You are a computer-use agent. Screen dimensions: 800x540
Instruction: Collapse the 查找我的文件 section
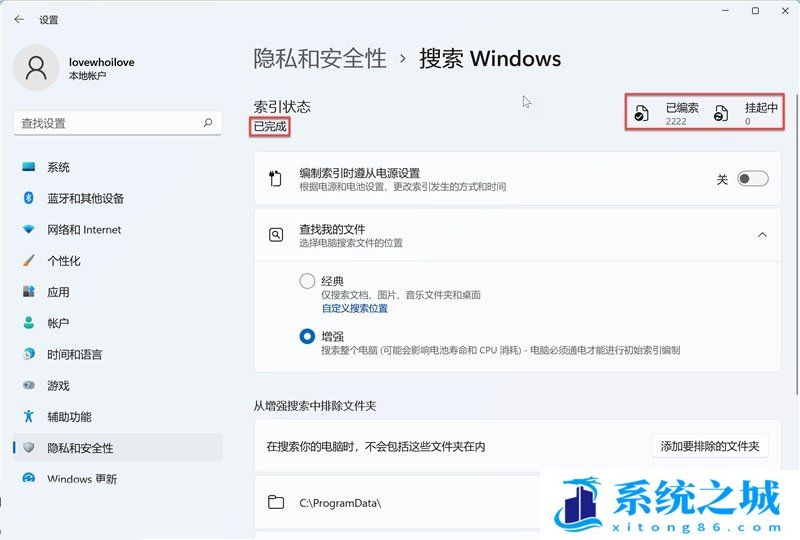[x=762, y=235]
